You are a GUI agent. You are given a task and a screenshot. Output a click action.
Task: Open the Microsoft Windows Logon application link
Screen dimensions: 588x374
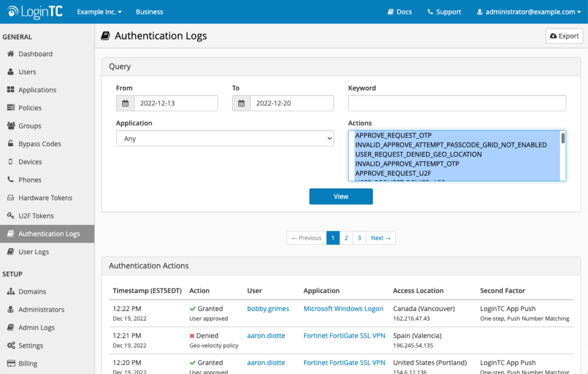343,309
